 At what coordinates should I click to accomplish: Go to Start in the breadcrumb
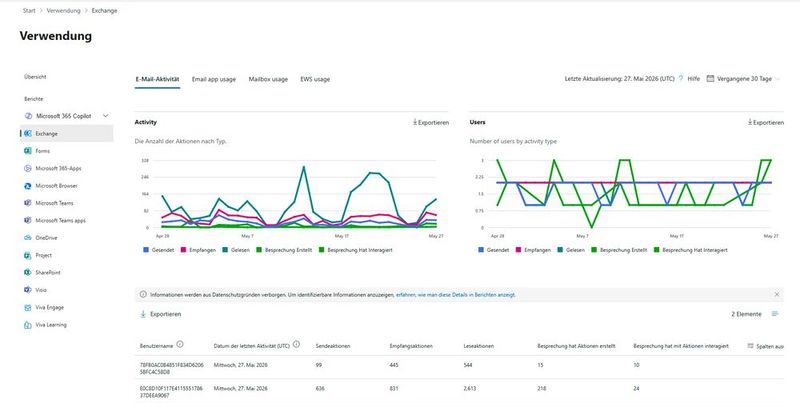point(29,11)
